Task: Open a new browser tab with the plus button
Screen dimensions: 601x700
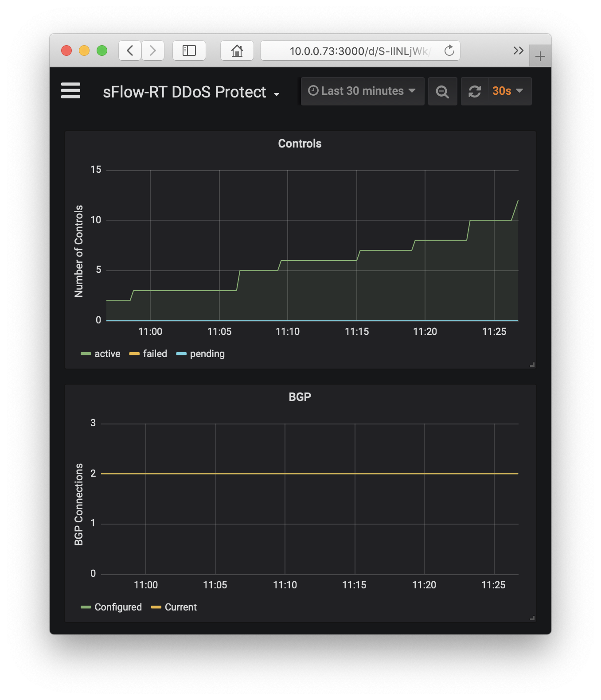Action: pos(540,56)
